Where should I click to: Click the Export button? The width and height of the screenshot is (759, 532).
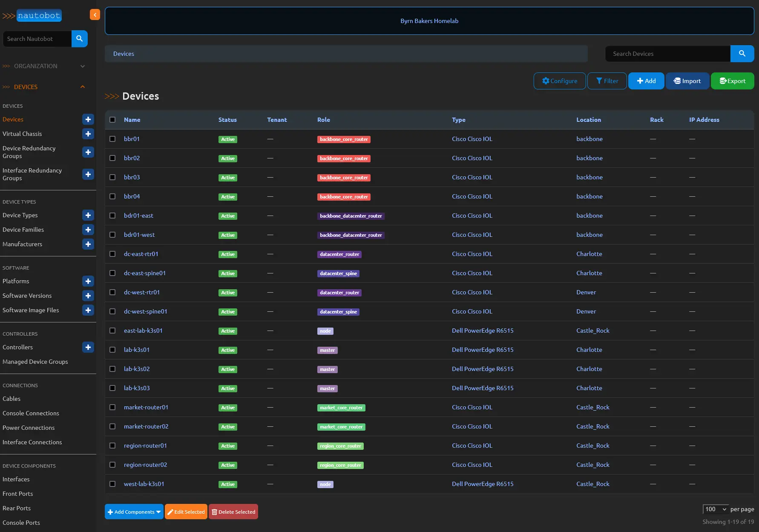coord(732,81)
